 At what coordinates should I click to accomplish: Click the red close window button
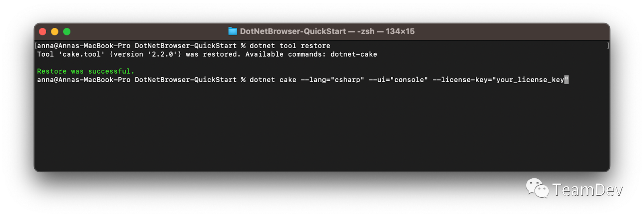click(x=43, y=31)
